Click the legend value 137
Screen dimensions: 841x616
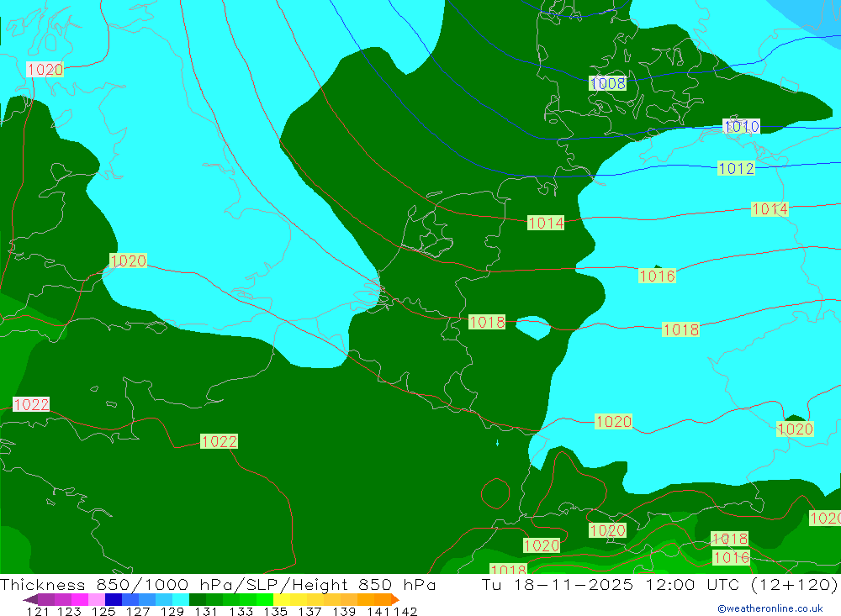click(309, 611)
